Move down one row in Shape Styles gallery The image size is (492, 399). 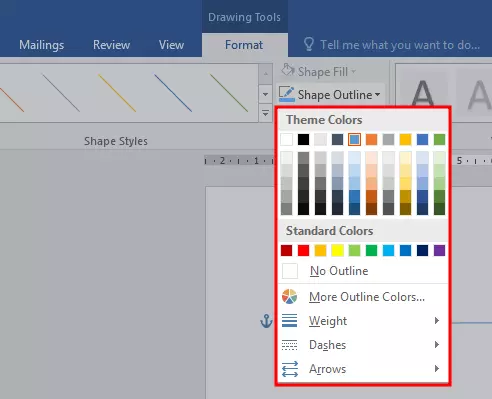click(265, 94)
